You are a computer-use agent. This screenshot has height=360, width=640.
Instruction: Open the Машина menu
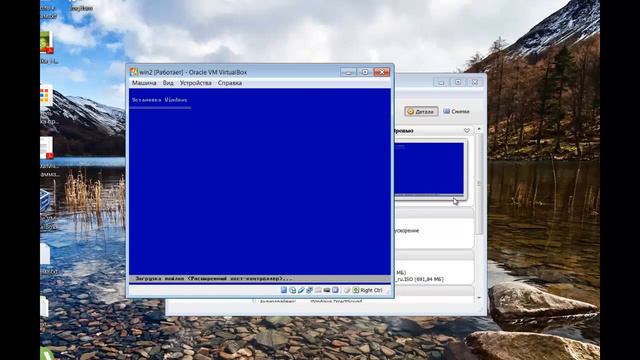point(144,83)
